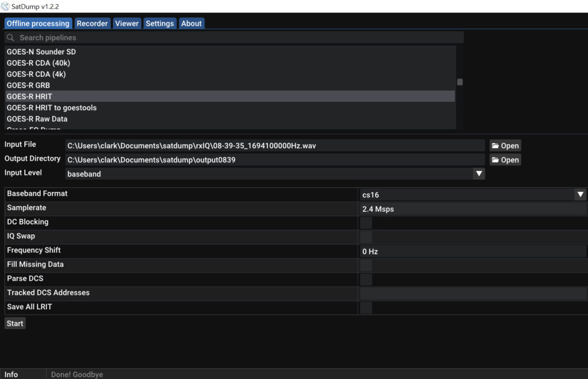Enable the DC Blocking checkbox
Viewport: 588px width, 379px height.
pyautogui.click(x=366, y=223)
